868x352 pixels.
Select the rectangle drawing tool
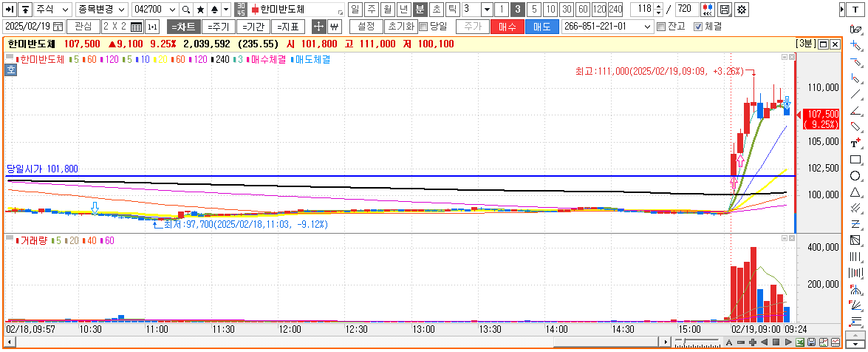click(x=855, y=160)
